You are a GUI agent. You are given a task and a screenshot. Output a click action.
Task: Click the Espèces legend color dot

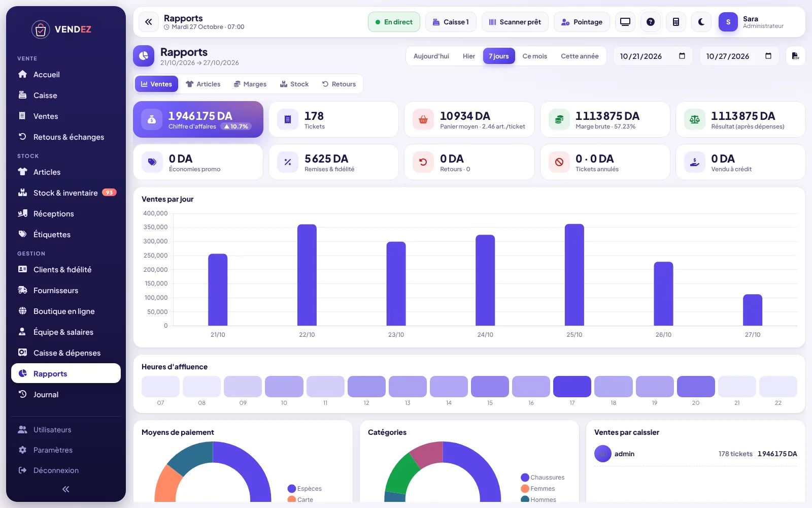[291, 489]
